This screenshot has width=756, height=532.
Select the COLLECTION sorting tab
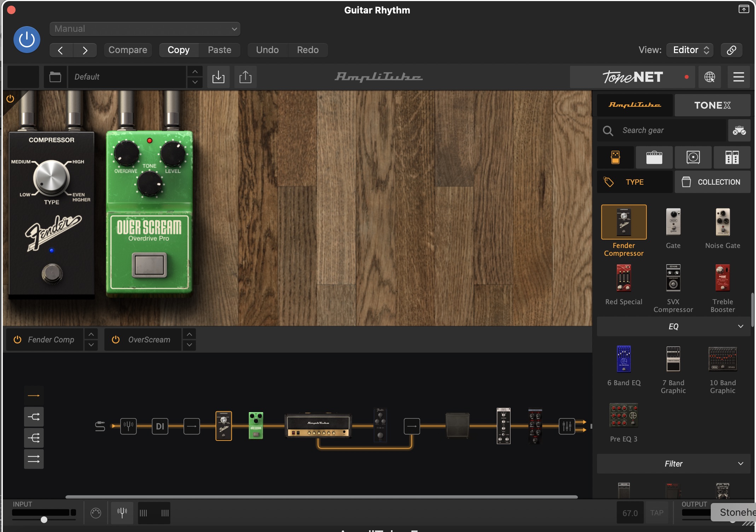pos(712,182)
